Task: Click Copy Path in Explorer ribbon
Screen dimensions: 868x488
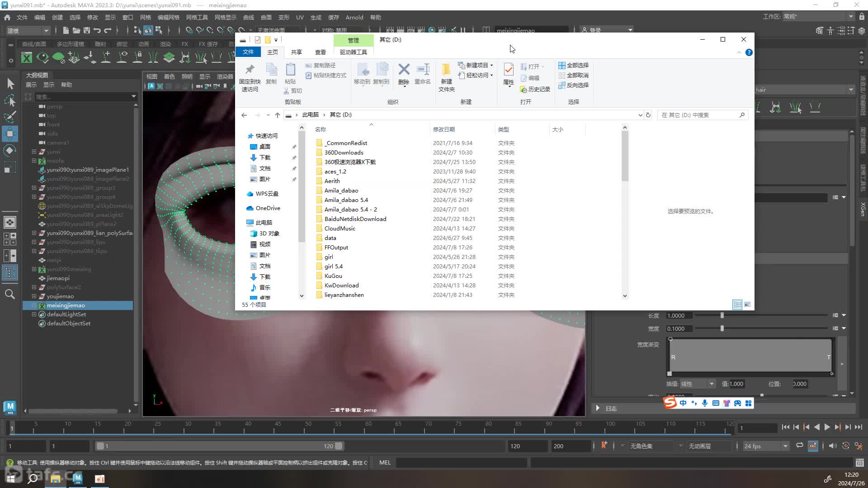Action: click(x=321, y=65)
